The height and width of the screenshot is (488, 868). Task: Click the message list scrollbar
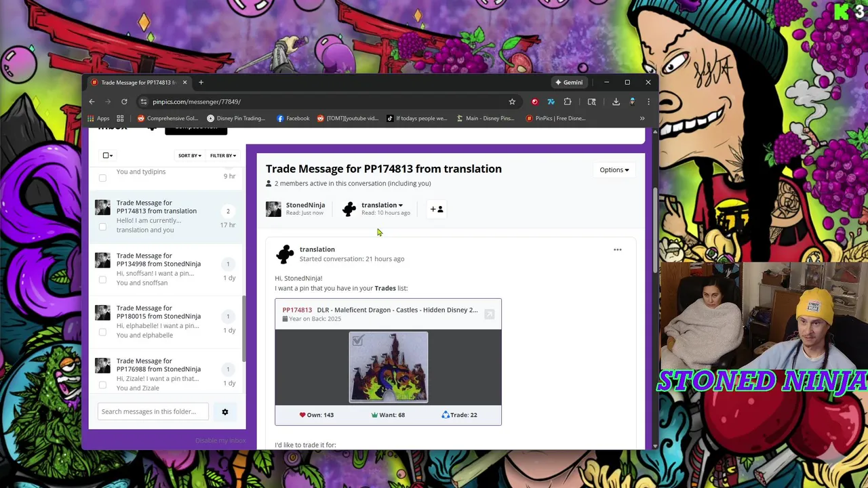(244, 329)
